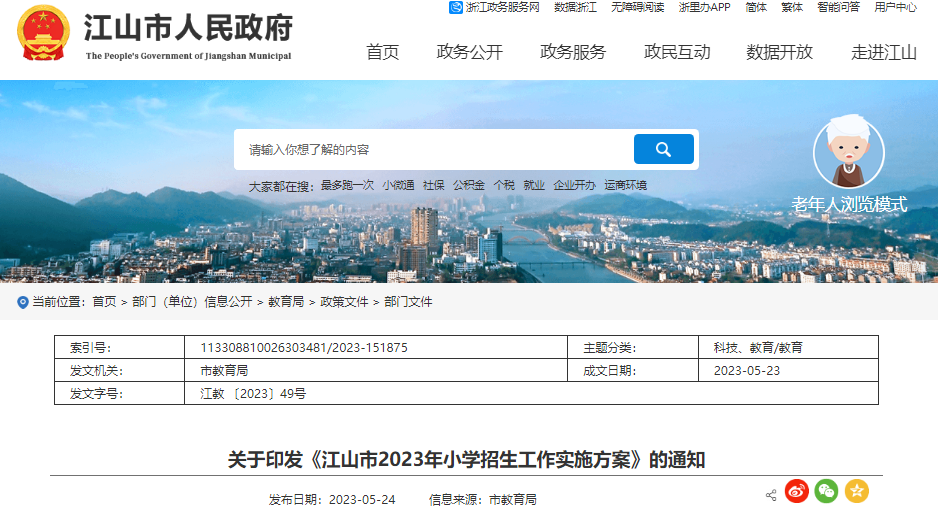Open the 数据开放 navigation item
Image resolution: width=938 pixels, height=509 pixels.
click(x=780, y=52)
